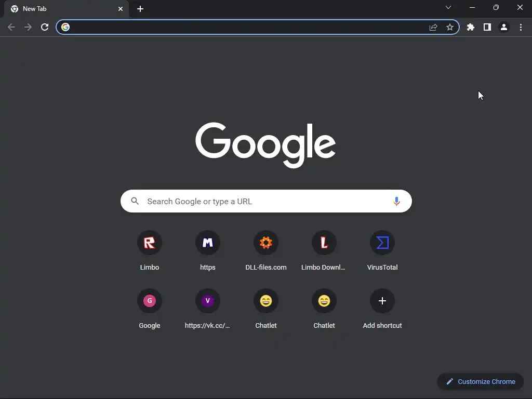532x399 pixels.
Task: Click the Search Google or type a URL box
Action: pos(267,201)
